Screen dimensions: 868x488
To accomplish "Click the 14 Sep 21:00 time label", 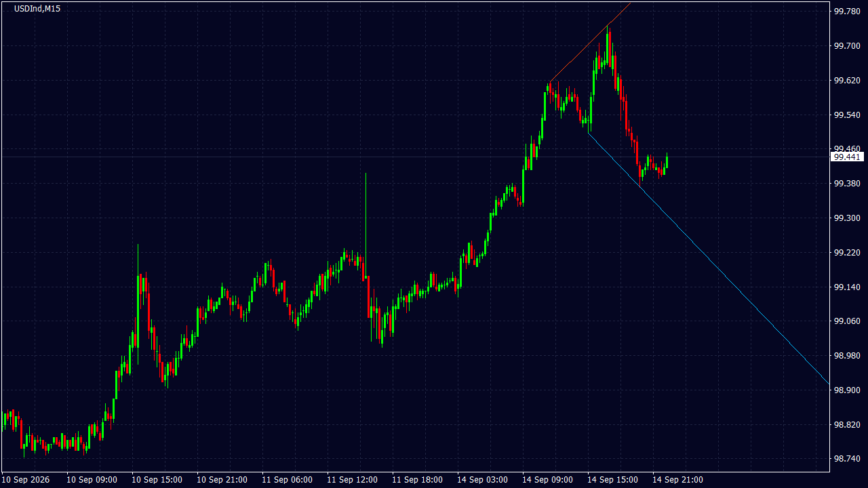I will pyautogui.click(x=679, y=480).
